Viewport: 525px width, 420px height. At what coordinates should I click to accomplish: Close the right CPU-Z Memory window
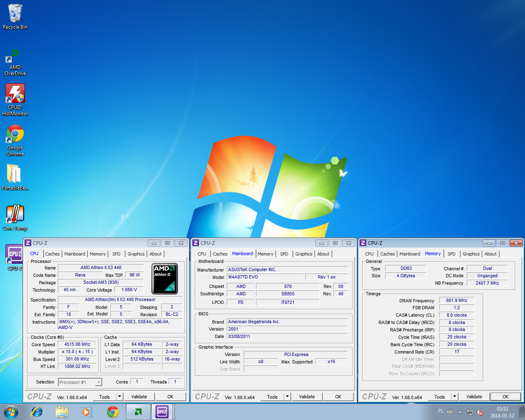tap(516, 243)
